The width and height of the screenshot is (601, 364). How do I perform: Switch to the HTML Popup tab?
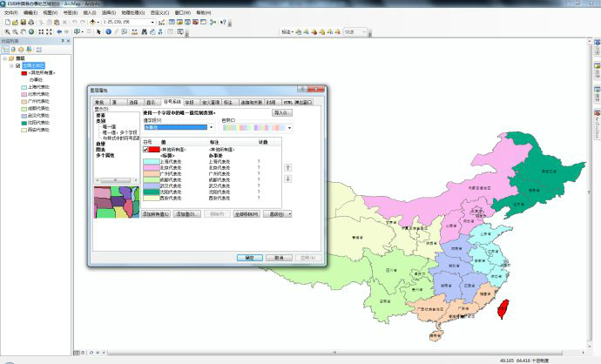pyautogui.click(x=298, y=102)
